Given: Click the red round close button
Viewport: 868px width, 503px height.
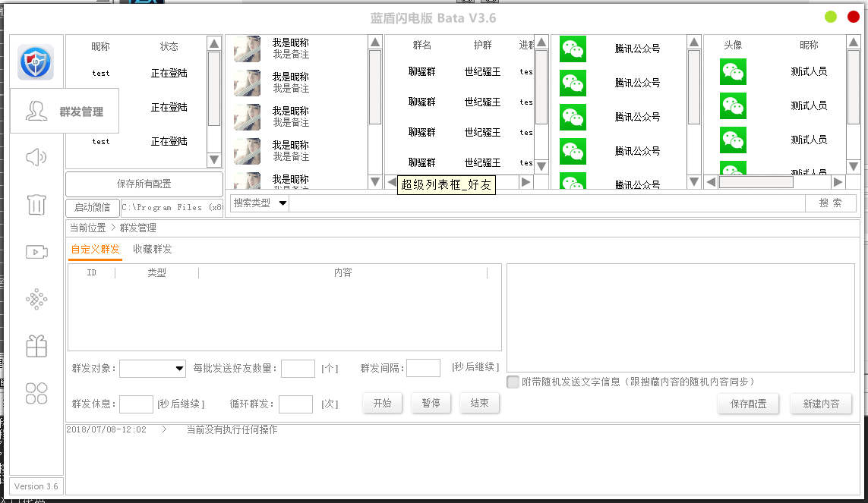Looking at the screenshot, I should [x=853, y=17].
